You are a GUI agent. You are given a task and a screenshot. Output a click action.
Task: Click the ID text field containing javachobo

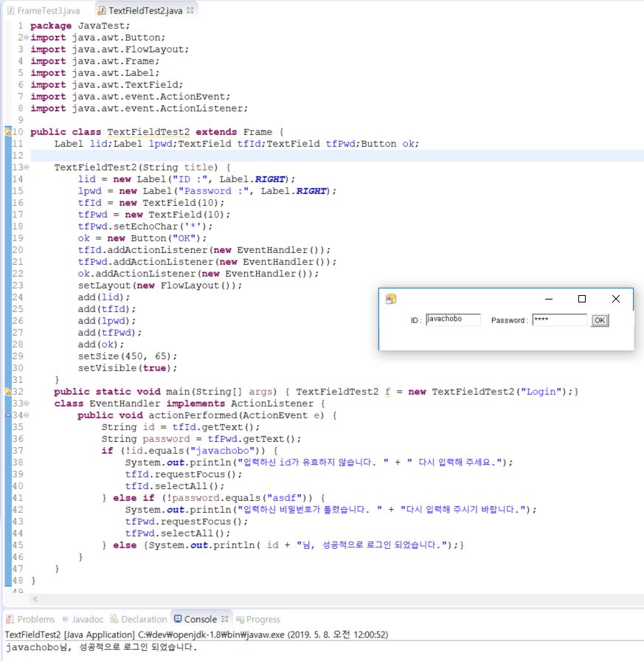click(453, 319)
